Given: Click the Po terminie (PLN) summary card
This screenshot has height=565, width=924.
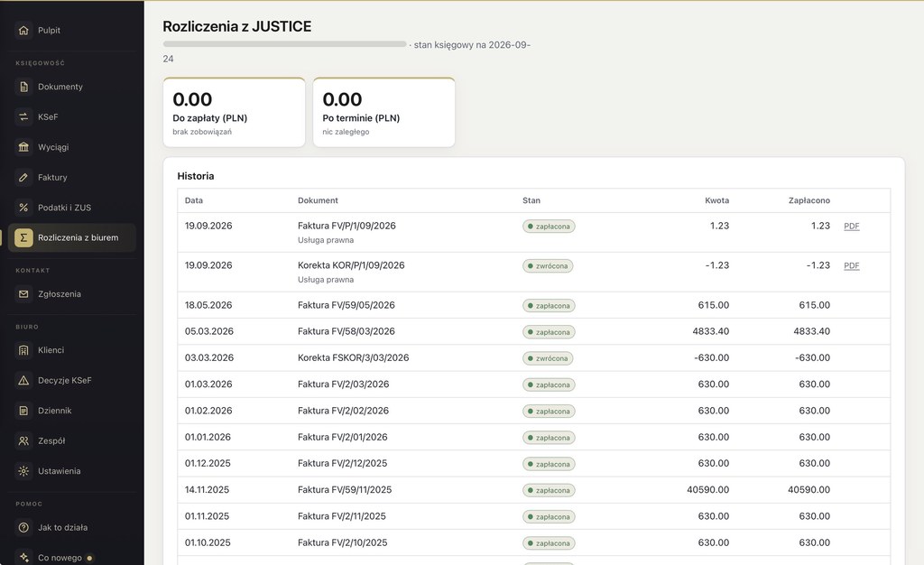Looking at the screenshot, I should tap(383, 112).
